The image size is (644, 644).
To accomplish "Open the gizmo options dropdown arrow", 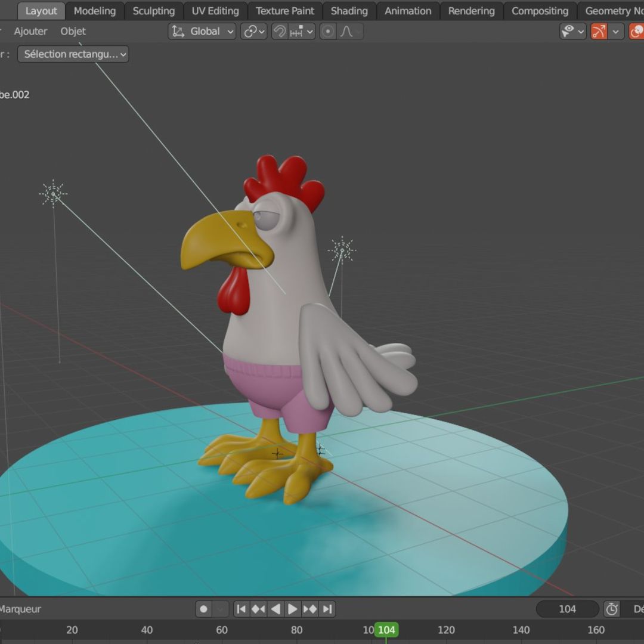I will pyautogui.click(x=615, y=31).
